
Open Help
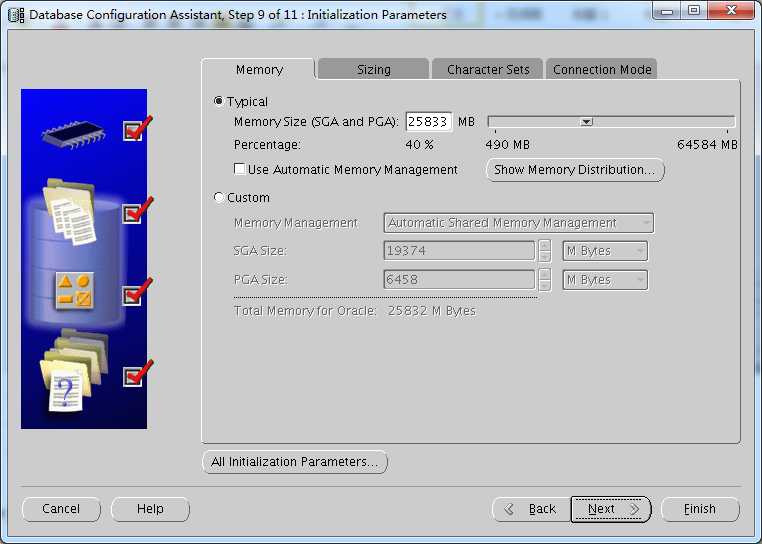(150, 509)
